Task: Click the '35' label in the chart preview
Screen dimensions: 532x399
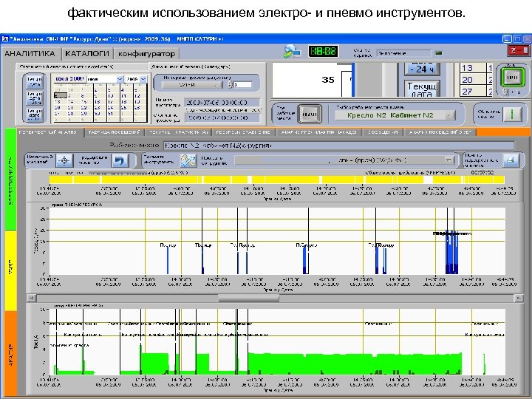Action: click(328, 80)
